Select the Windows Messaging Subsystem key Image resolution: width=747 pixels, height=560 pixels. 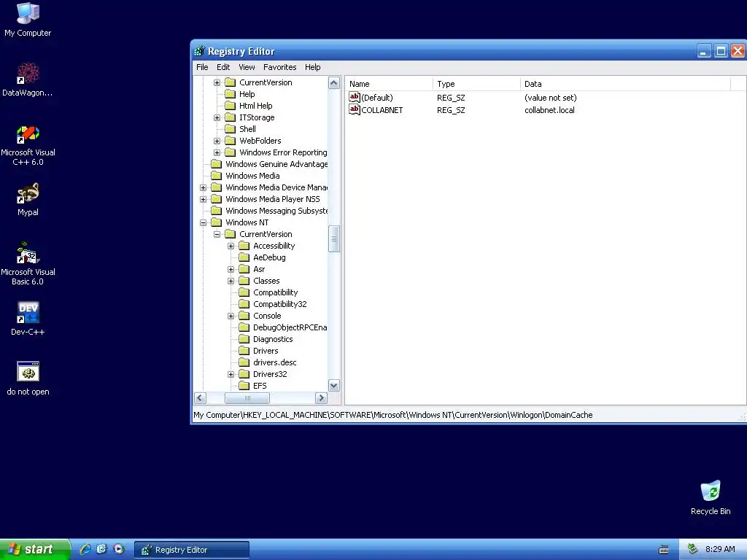(x=276, y=211)
